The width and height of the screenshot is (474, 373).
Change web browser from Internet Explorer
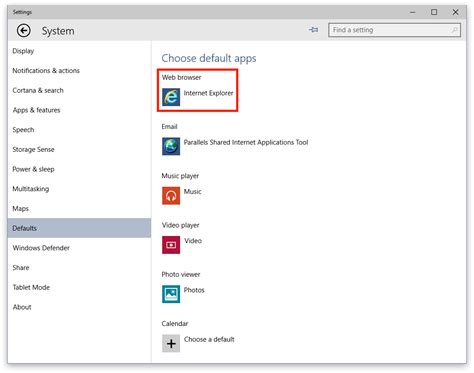pyautogui.click(x=208, y=93)
